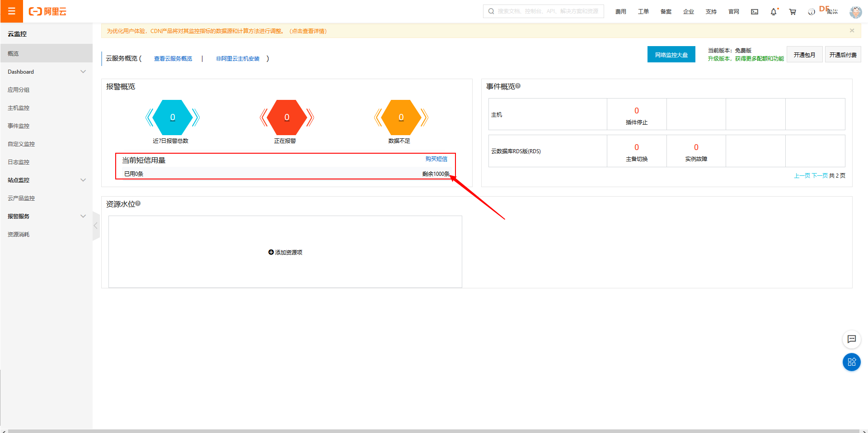Click the 开通包月 button
Viewport: 868px width, 433px height.
tap(805, 55)
